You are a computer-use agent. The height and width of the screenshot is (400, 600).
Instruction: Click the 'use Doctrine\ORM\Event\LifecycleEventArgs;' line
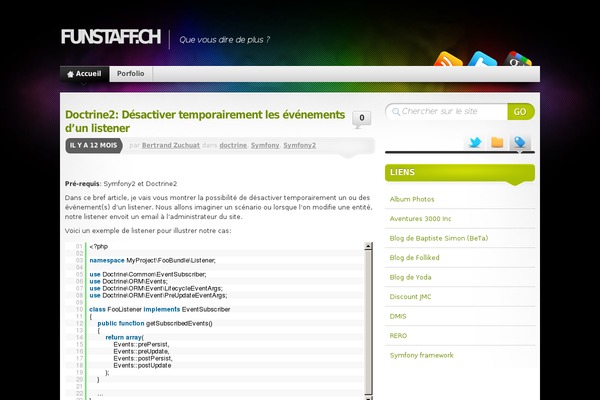156,288
